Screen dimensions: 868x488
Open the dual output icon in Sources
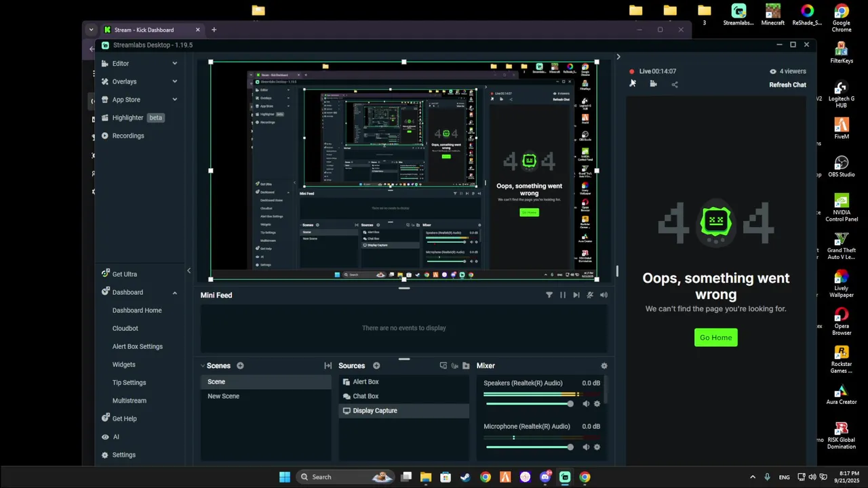click(443, 365)
